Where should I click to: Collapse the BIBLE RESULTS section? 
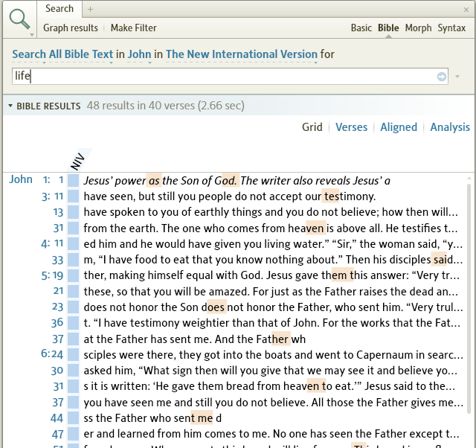[10, 106]
